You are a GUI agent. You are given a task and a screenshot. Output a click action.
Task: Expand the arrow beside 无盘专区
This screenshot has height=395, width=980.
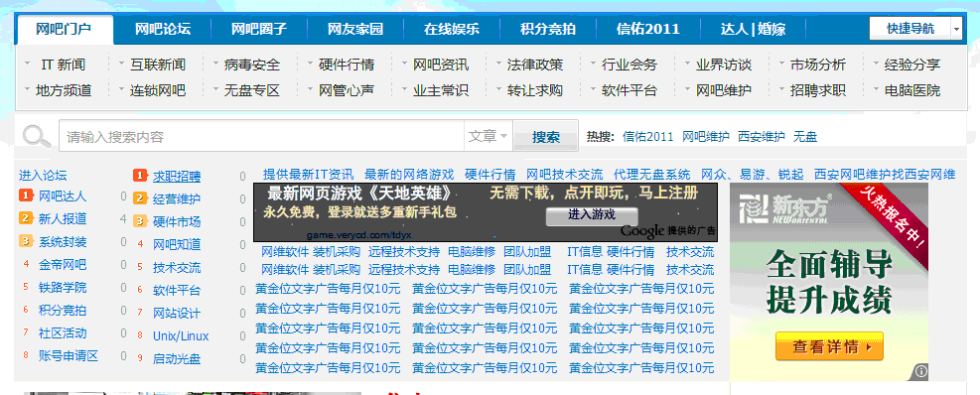(215, 89)
